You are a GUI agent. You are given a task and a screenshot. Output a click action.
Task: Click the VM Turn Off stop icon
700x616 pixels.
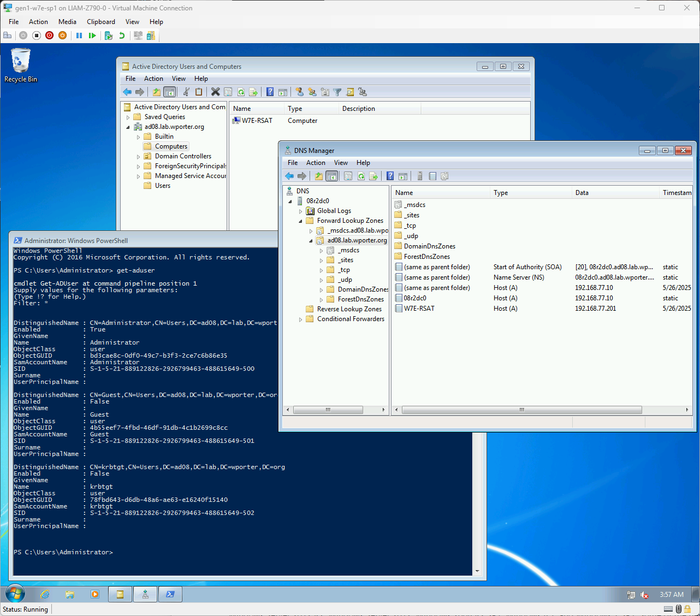[37, 35]
